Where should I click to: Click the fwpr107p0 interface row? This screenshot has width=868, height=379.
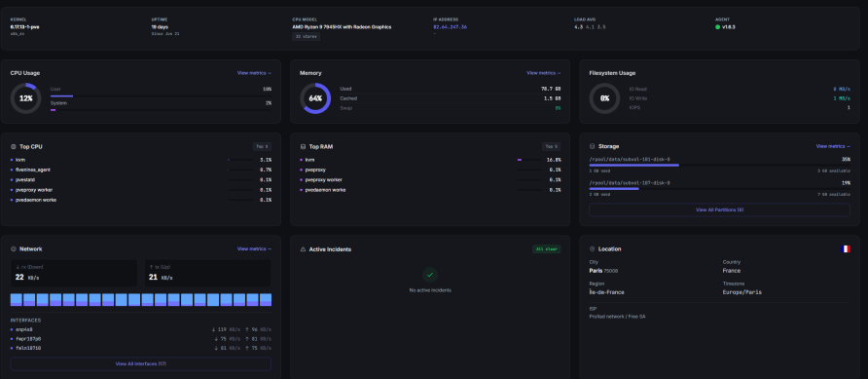(140, 338)
